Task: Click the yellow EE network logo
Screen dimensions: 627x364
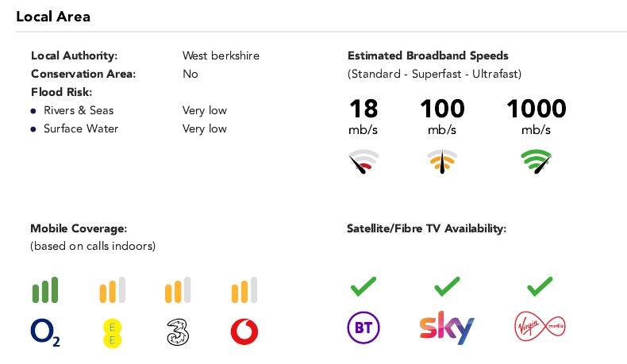Action: (113, 331)
